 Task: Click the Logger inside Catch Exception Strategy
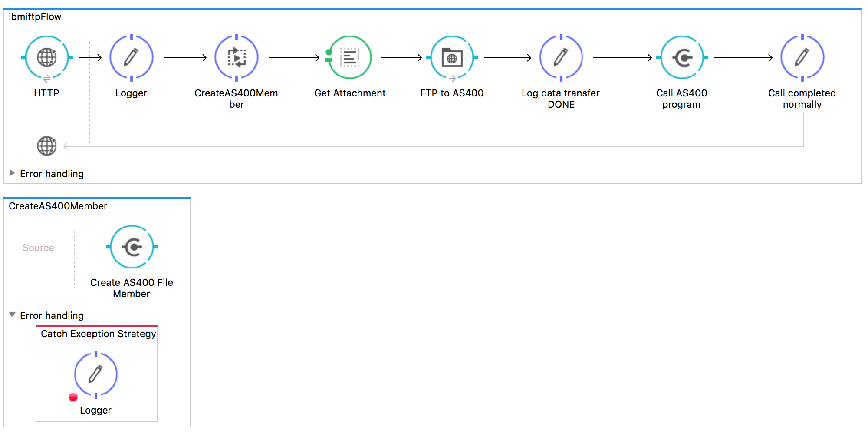96,374
